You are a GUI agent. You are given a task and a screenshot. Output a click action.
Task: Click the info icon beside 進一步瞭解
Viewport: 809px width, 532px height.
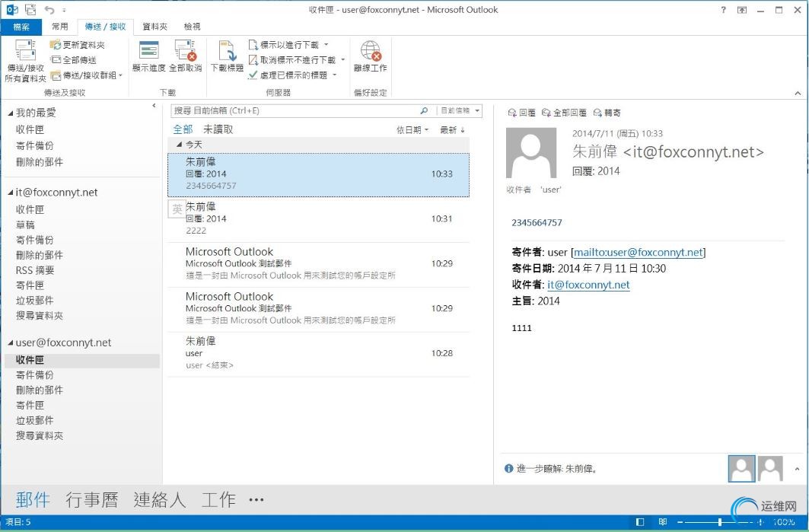[508, 469]
